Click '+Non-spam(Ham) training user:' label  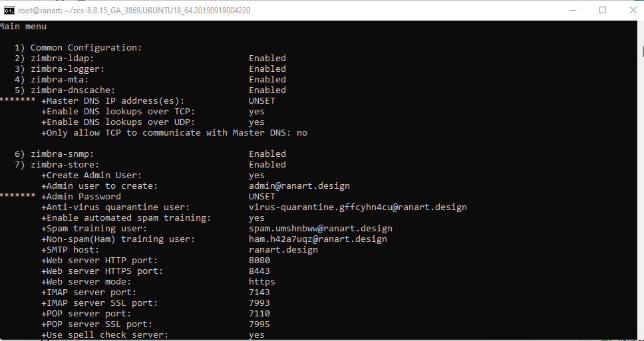pyautogui.click(x=118, y=239)
